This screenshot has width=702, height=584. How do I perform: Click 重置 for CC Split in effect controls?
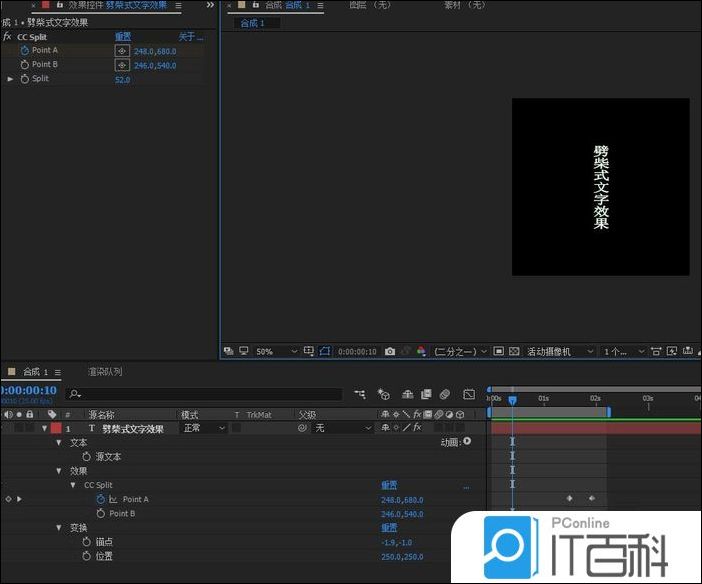pyautogui.click(x=123, y=37)
